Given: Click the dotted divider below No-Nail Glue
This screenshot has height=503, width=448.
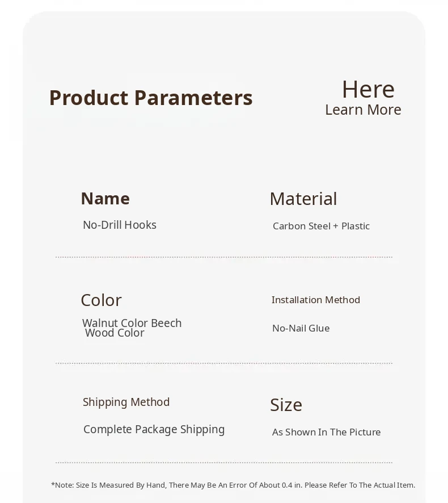Looking at the screenshot, I should pos(224,363).
